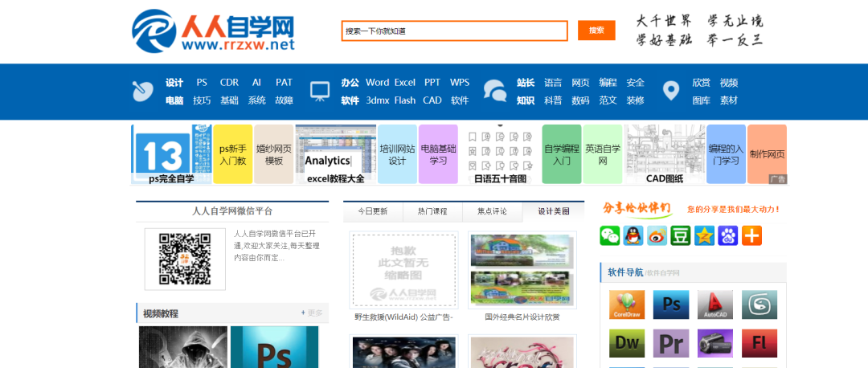Share via the WeChat icon
The width and height of the screenshot is (868, 368).
coord(609,235)
